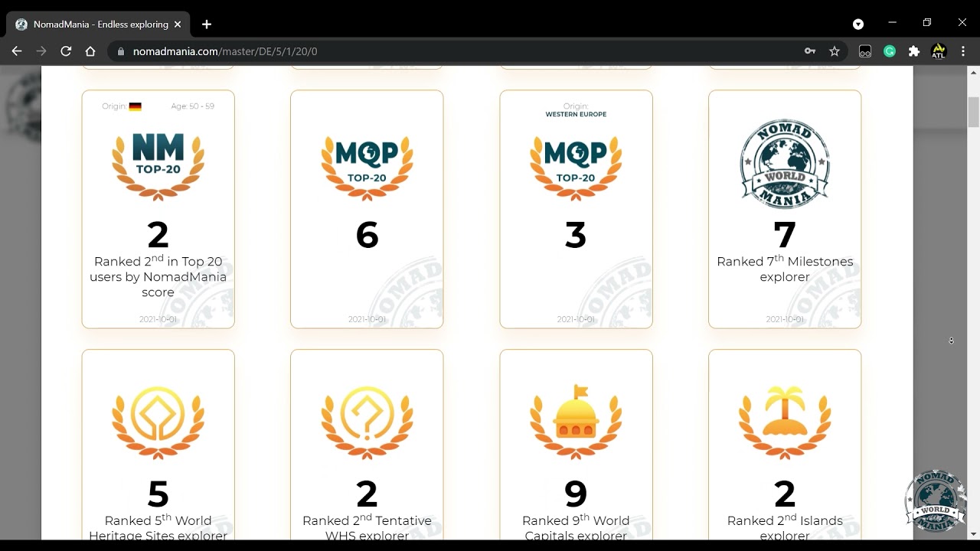Click the page vertical scrollbar thumb
980x551 pixels.
tap(974, 112)
